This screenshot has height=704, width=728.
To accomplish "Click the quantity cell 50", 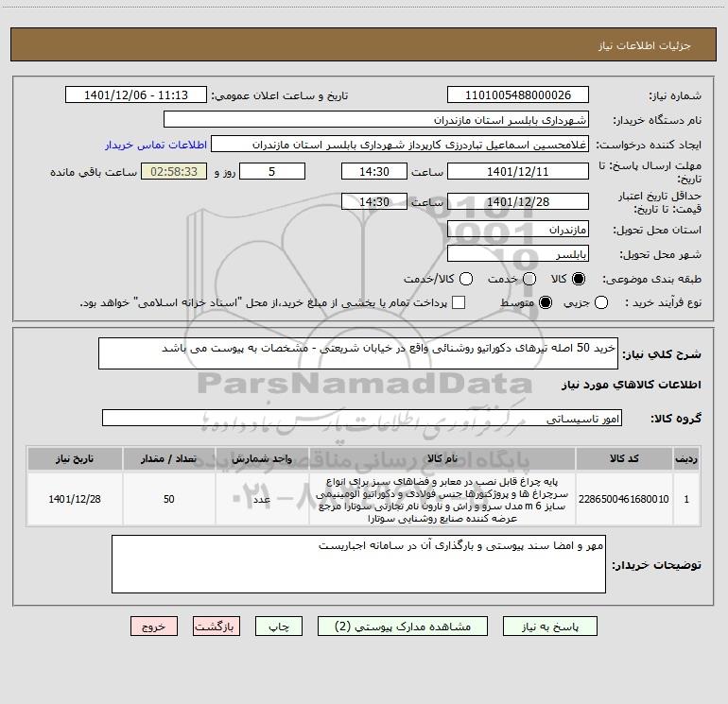I will (x=169, y=499).
